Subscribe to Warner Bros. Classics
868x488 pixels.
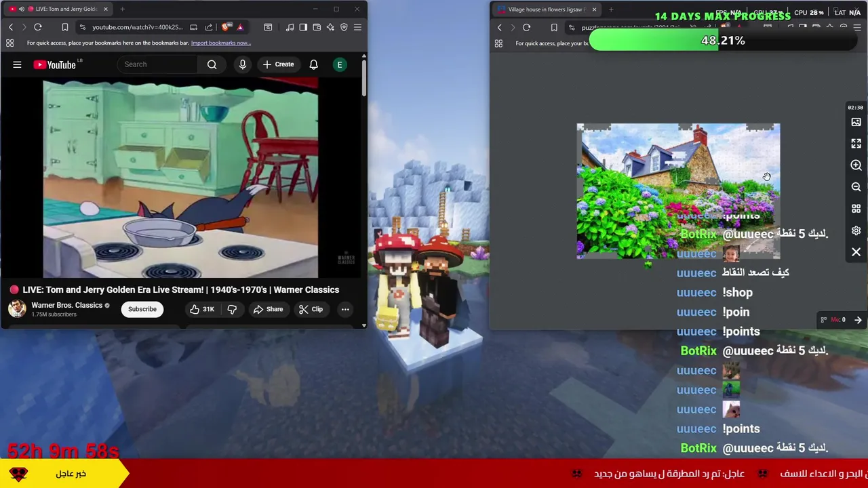tap(142, 309)
